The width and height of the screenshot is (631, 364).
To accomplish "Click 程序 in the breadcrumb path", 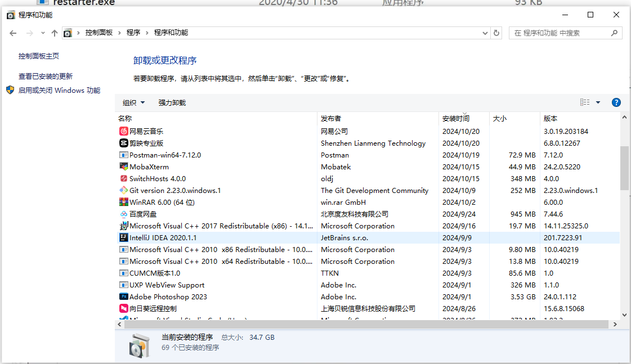I will (133, 33).
